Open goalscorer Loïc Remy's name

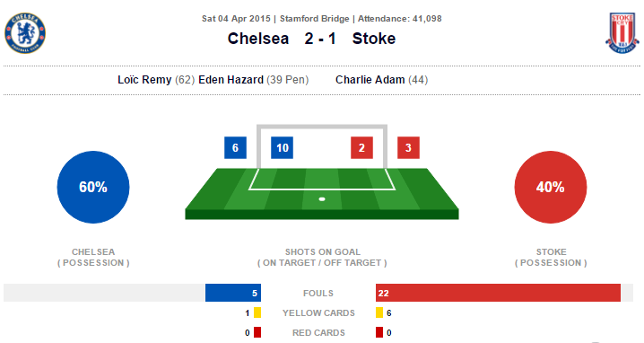[x=144, y=79]
